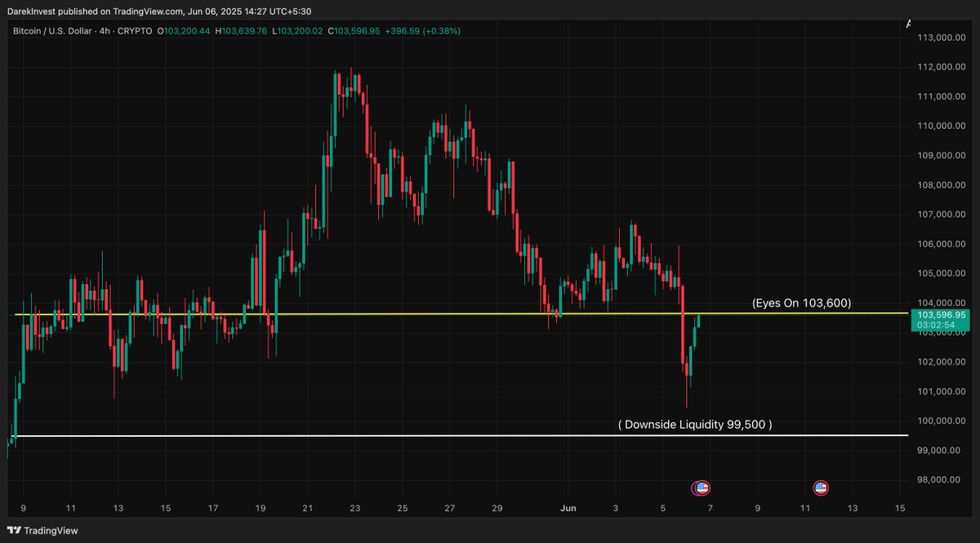Click the green current price label 103,596.95
Screen dimensions: 980x543
coord(942,314)
